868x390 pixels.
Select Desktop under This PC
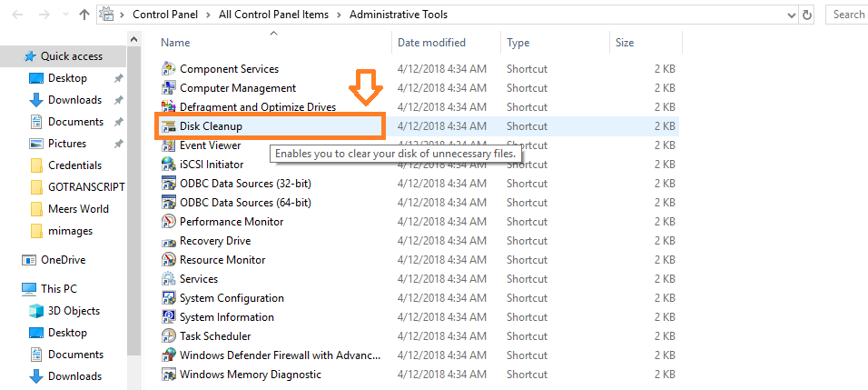(67, 333)
